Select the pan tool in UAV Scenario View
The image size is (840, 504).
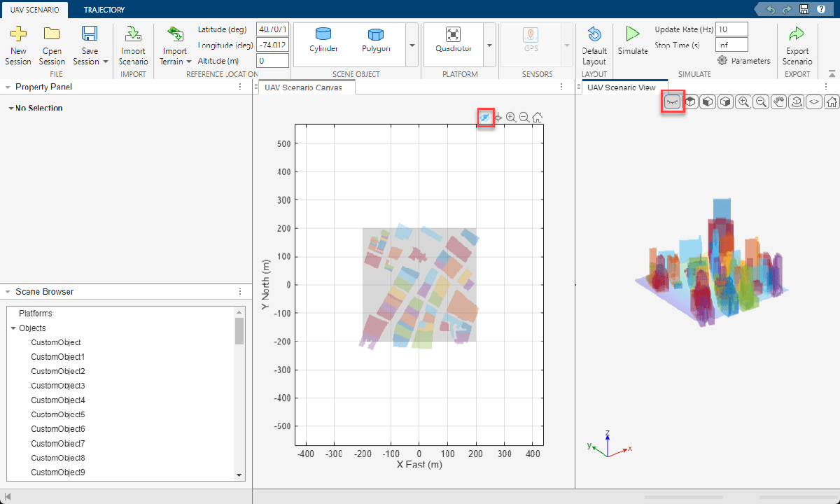coord(778,101)
